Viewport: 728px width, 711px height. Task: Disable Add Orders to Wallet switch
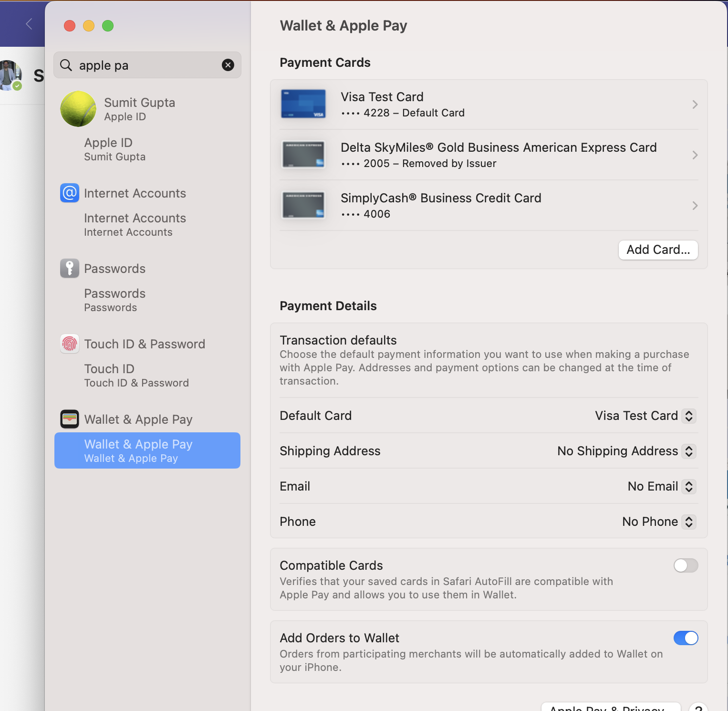686,638
